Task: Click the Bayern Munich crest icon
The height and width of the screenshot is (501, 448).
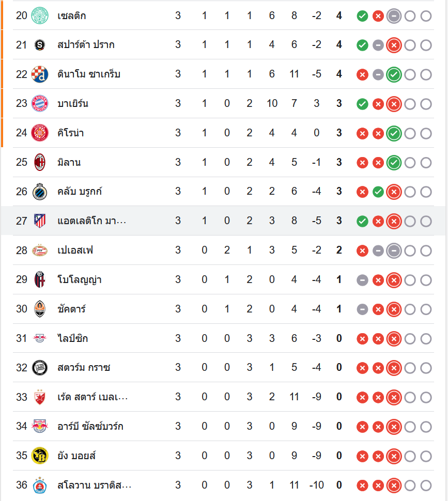Action: coord(39,104)
